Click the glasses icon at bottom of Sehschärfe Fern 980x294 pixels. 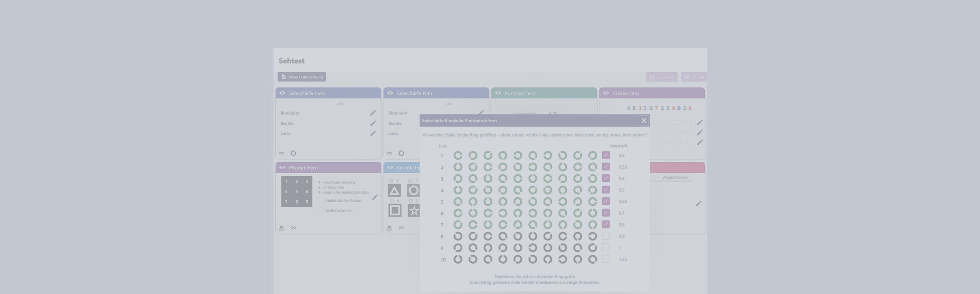(282, 153)
